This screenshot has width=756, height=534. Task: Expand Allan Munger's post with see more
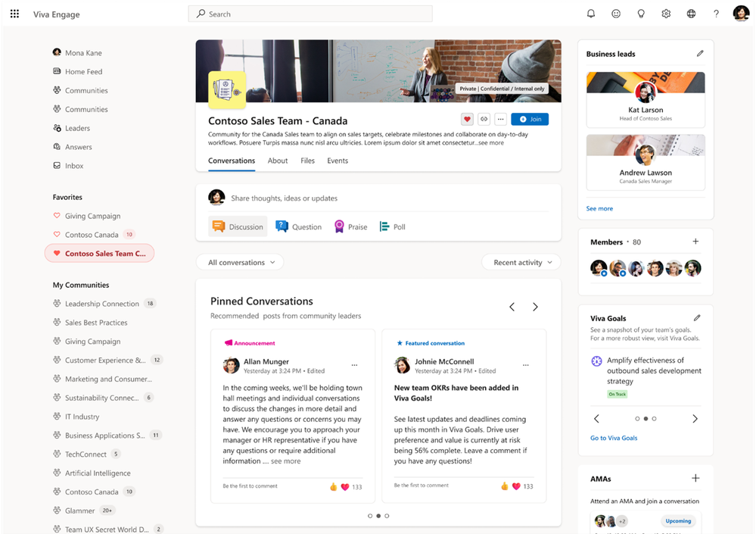[285, 461]
